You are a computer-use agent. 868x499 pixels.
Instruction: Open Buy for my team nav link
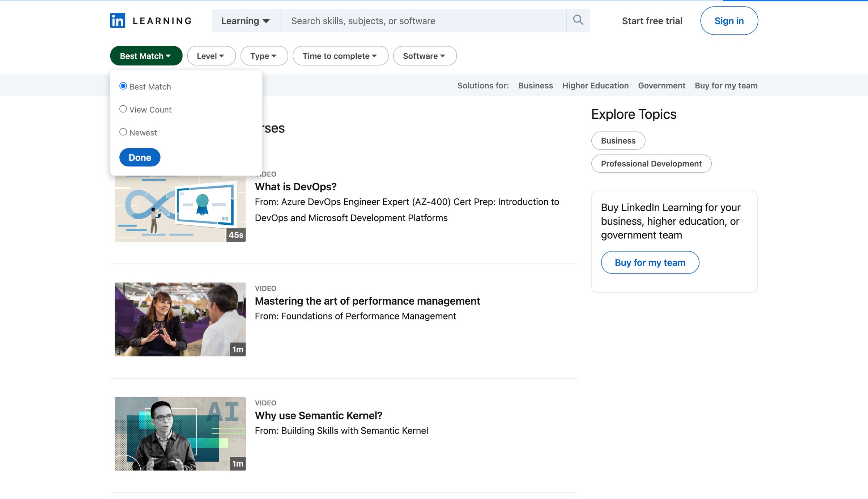[x=726, y=85]
